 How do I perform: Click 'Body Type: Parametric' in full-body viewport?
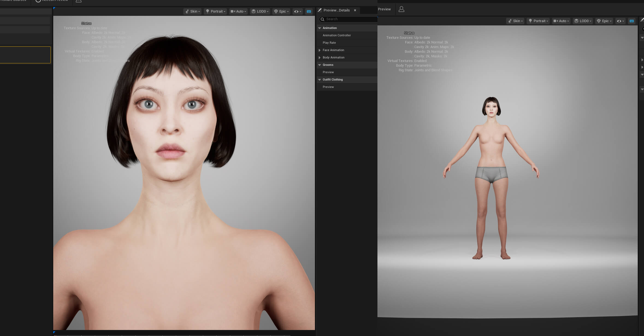(x=414, y=66)
